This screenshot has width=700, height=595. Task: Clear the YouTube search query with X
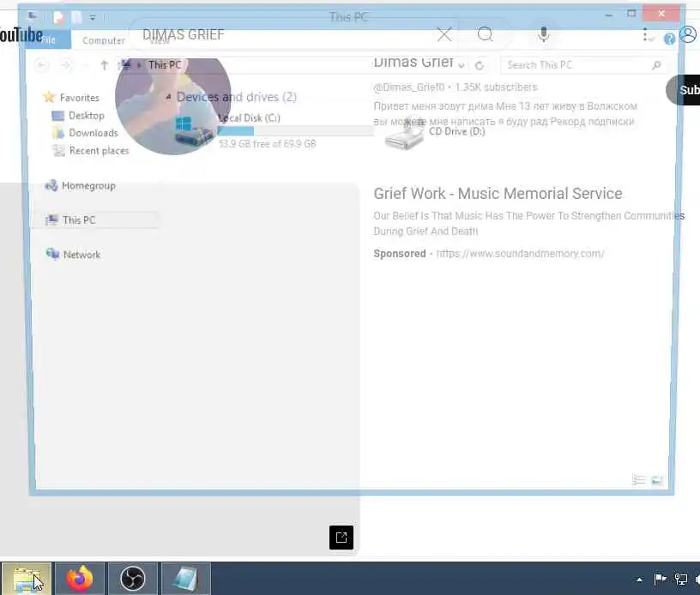point(444,34)
